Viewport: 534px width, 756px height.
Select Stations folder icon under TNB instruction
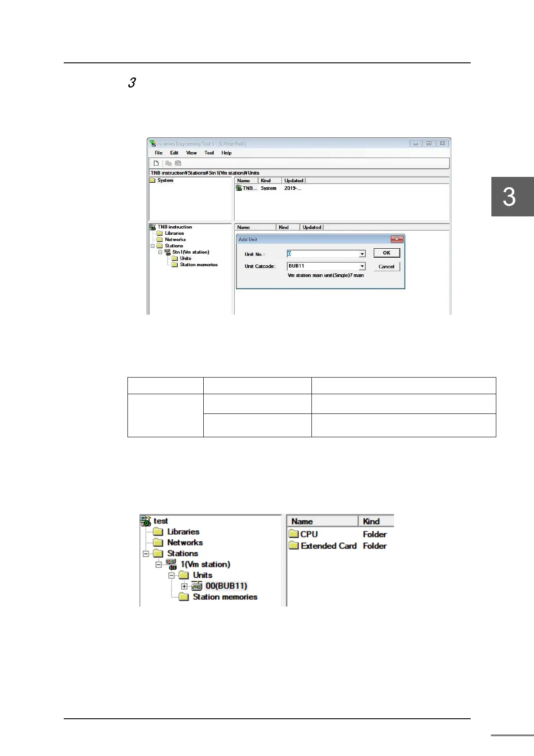click(x=159, y=246)
